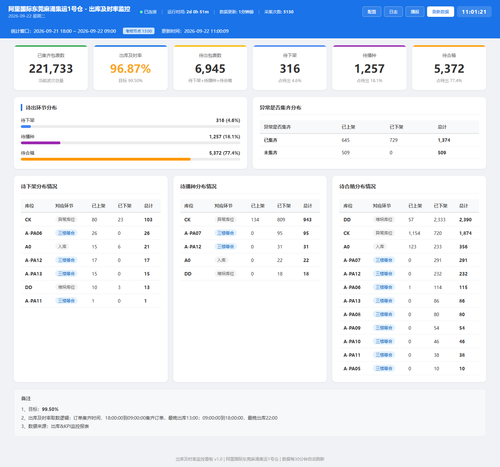This screenshot has width=500, height=467.
Task: Click the 2,333 cell in the 待合箱 table
Action: [x=439, y=220]
